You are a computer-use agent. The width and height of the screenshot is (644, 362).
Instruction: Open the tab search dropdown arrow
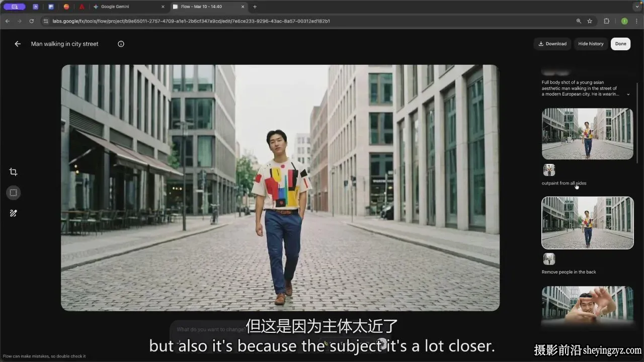637,7
